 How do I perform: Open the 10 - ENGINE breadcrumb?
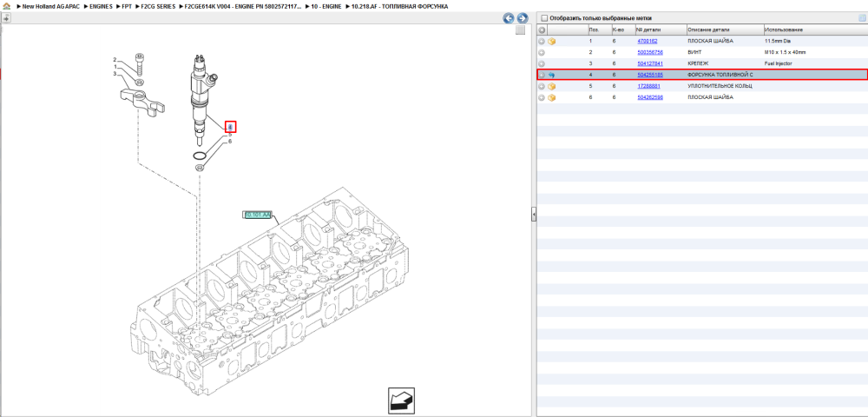(325, 6)
